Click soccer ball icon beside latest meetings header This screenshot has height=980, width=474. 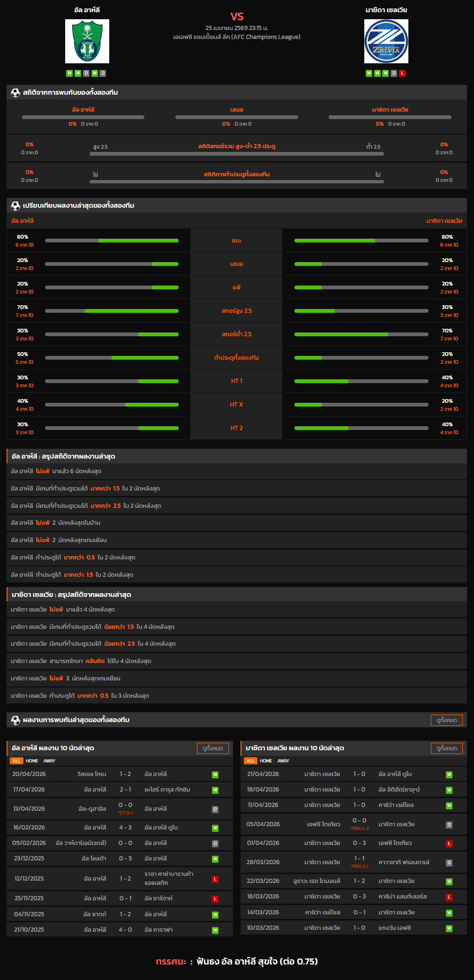15,720
